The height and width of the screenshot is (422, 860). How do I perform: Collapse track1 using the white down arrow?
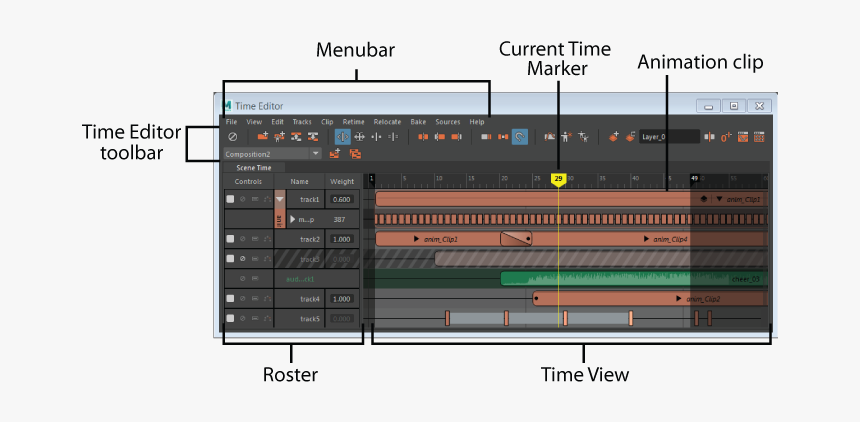point(279,199)
